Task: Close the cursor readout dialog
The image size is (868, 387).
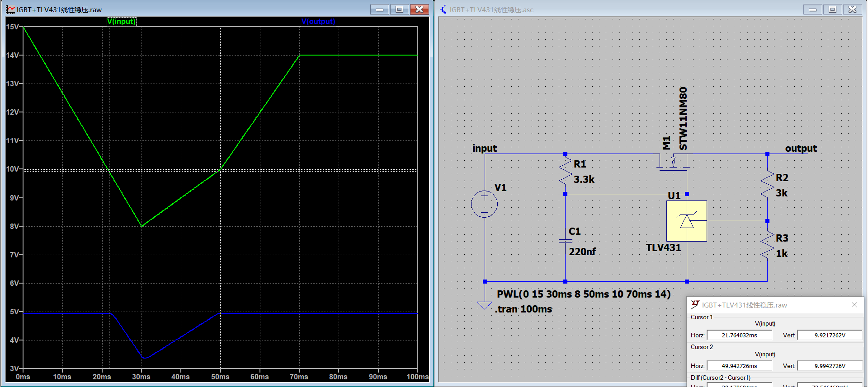Action: [x=854, y=305]
